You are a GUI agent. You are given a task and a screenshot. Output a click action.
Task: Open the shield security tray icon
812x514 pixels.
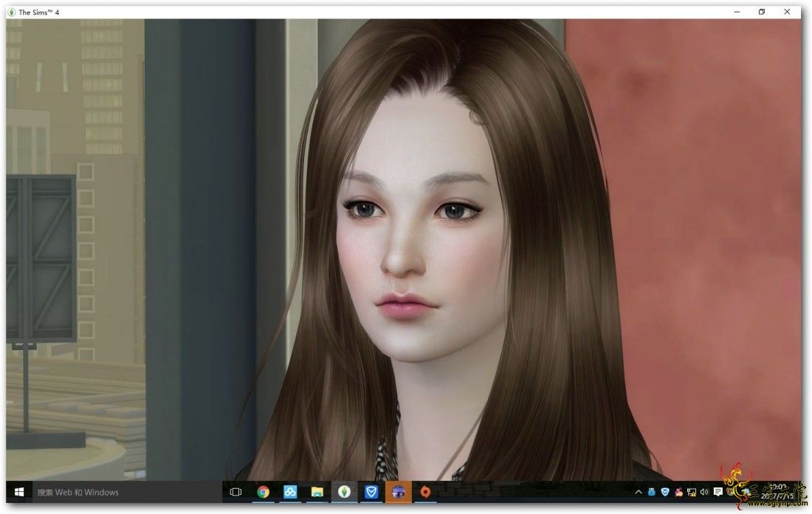click(665, 492)
